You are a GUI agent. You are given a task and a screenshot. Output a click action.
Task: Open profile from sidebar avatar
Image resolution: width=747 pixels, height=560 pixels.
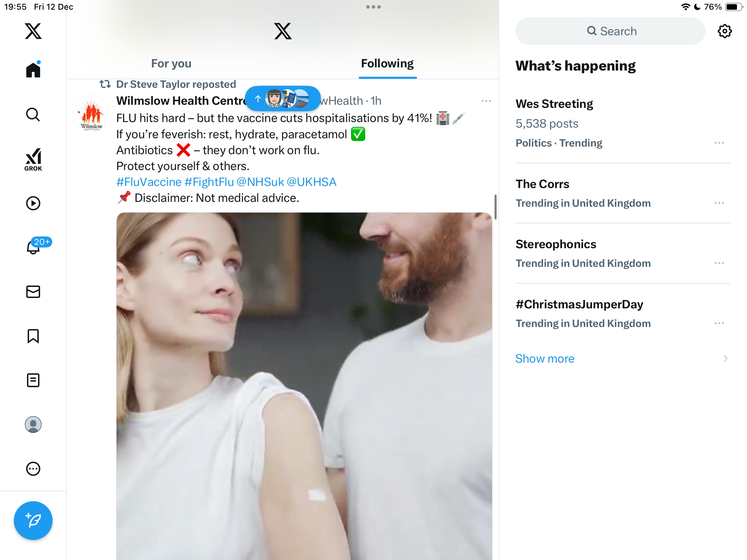(33, 424)
